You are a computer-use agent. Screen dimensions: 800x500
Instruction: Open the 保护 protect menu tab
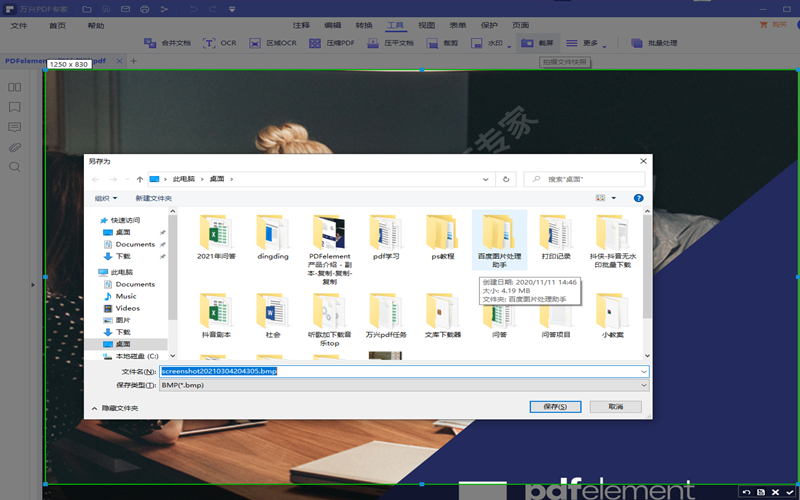(x=489, y=25)
